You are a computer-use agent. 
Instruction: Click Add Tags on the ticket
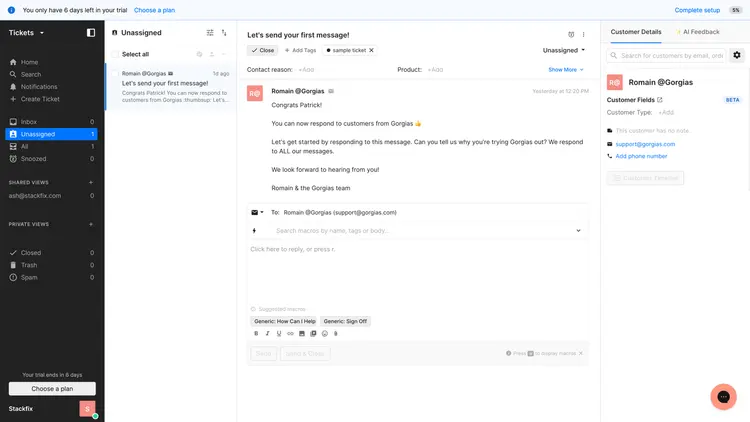(x=300, y=50)
